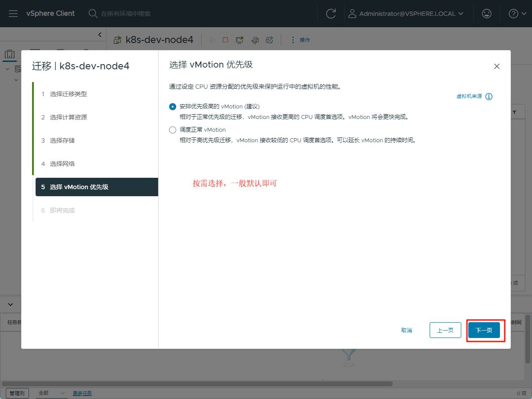Click the 上一页 button
The image size is (532, 399).
pyautogui.click(x=445, y=330)
